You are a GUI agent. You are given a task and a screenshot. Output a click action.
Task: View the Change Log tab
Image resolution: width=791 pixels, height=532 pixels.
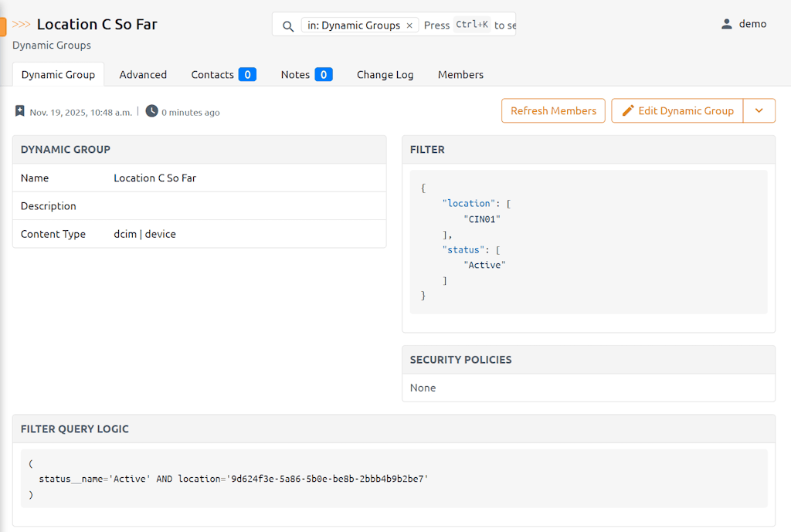(x=385, y=75)
